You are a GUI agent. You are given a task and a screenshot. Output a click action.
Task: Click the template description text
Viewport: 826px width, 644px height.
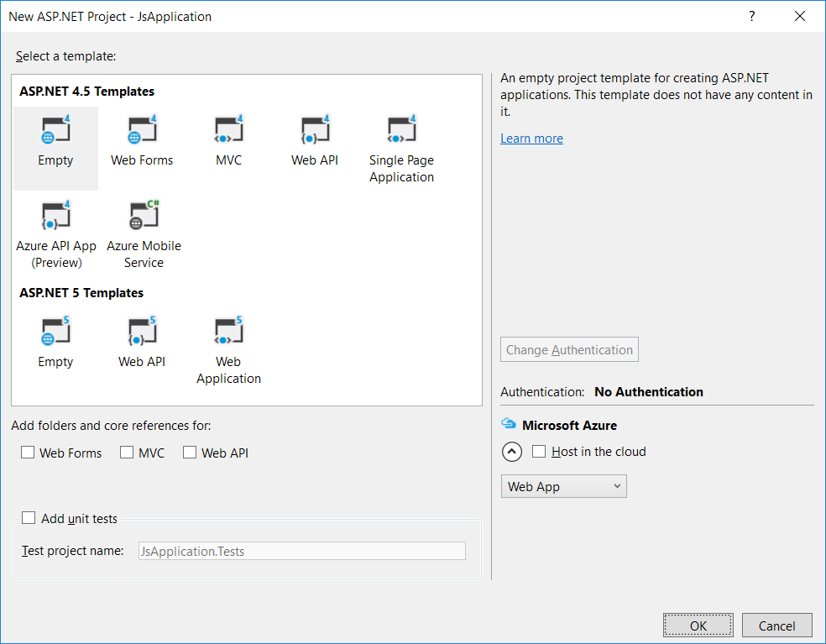tap(656, 94)
